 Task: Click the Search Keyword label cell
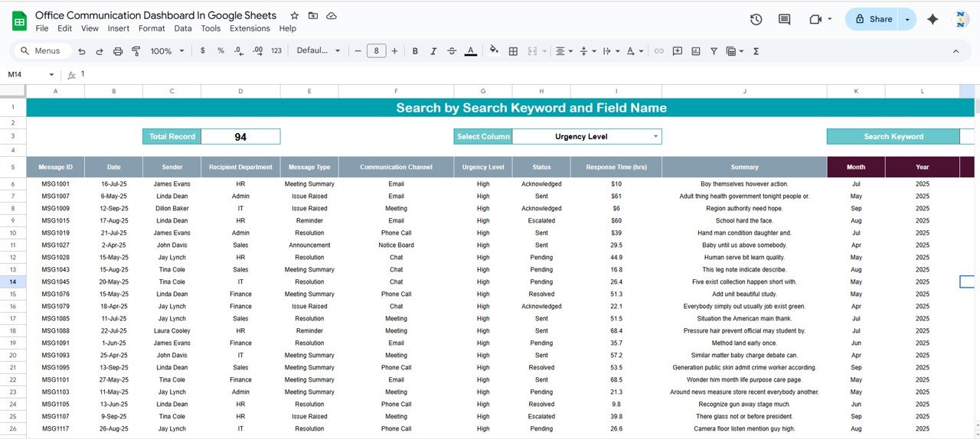coord(893,137)
